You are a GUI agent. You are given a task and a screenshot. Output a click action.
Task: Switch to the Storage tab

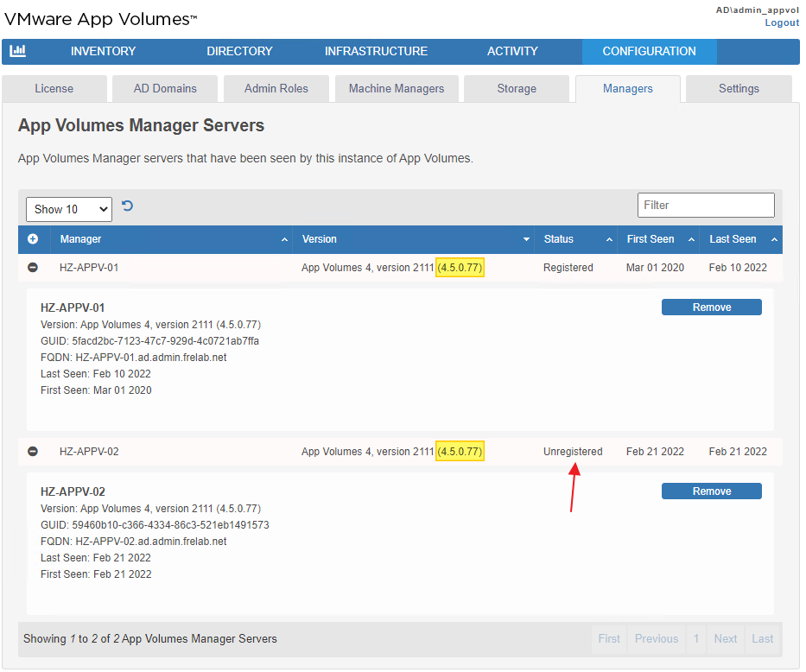517,89
